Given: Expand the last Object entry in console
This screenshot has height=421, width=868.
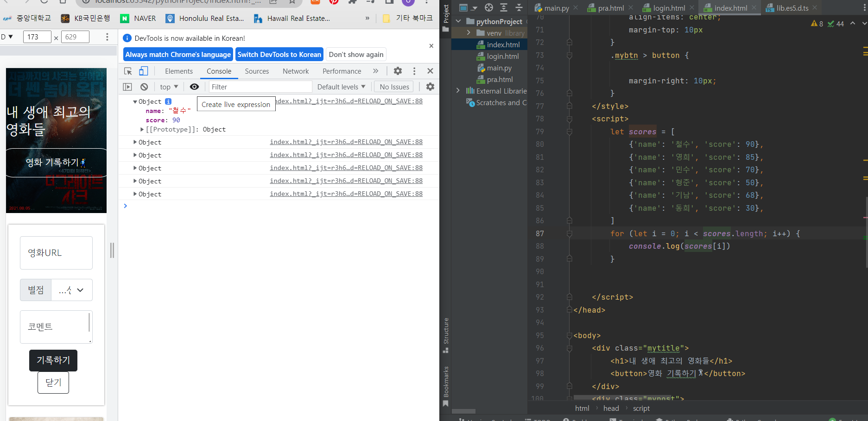Looking at the screenshot, I should pyautogui.click(x=135, y=194).
